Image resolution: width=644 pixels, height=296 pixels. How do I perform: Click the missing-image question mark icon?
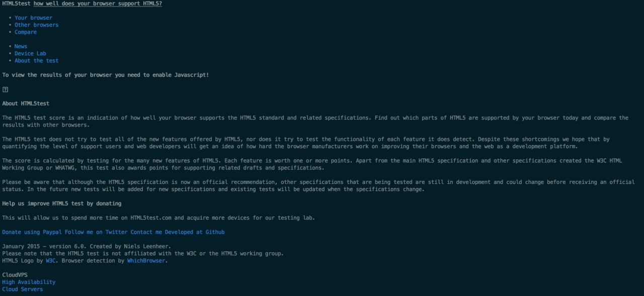coord(5,89)
